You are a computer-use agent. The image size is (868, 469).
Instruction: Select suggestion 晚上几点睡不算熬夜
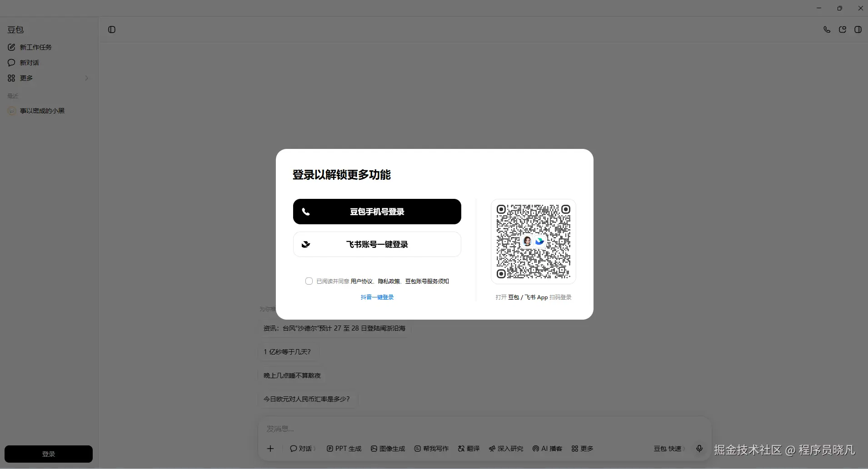point(292,375)
